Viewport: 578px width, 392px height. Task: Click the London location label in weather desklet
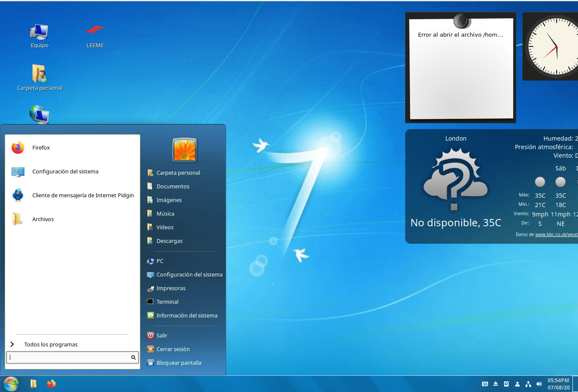456,138
